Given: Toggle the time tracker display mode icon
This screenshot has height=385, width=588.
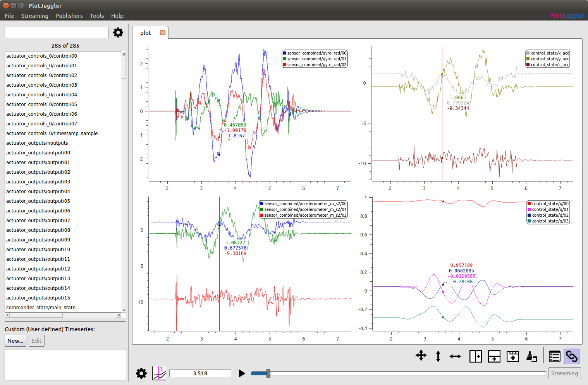Looking at the screenshot, I should point(159,373).
